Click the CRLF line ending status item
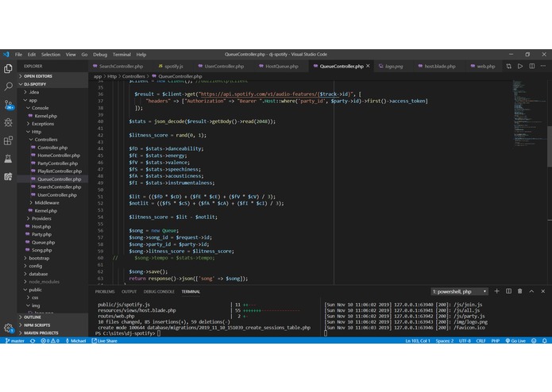552x392 pixels. (481, 340)
